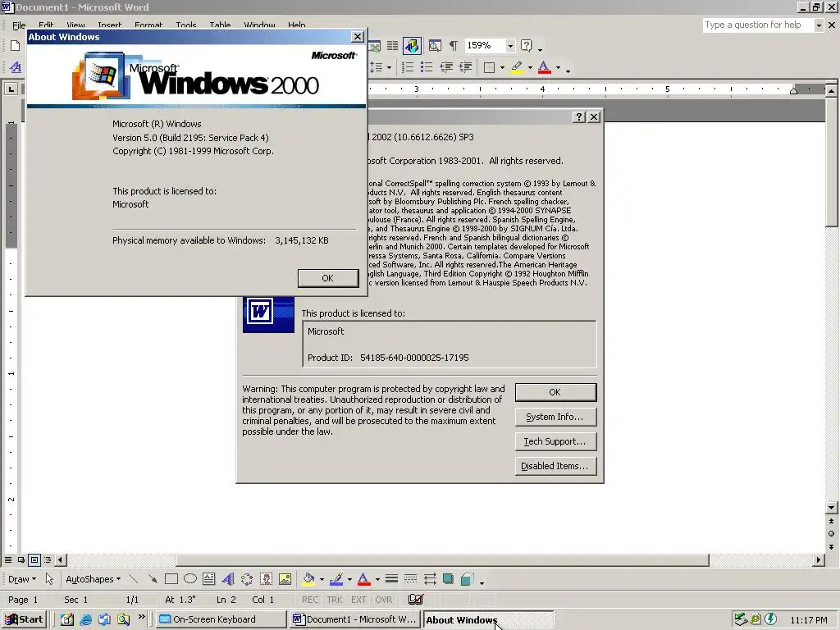Image resolution: width=840 pixels, height=630 pixels.
Task: Open the Windows Start button
Action: tap(24, 619)
